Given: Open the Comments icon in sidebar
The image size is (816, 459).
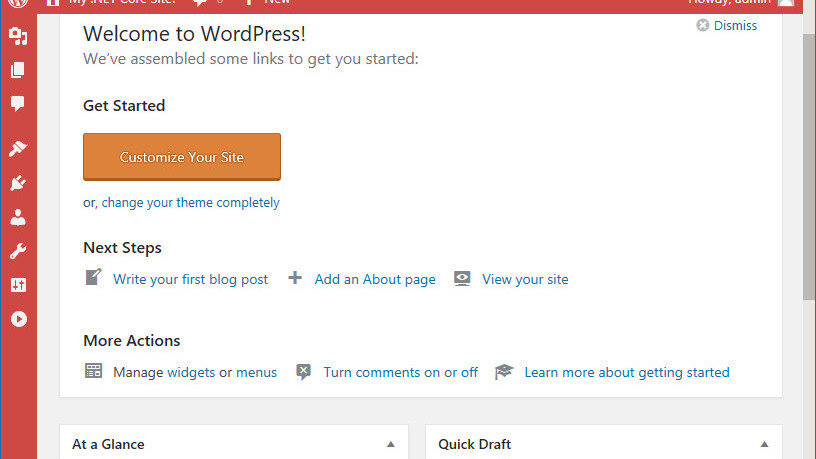Looking at the screenshot, I should [18, 104].
